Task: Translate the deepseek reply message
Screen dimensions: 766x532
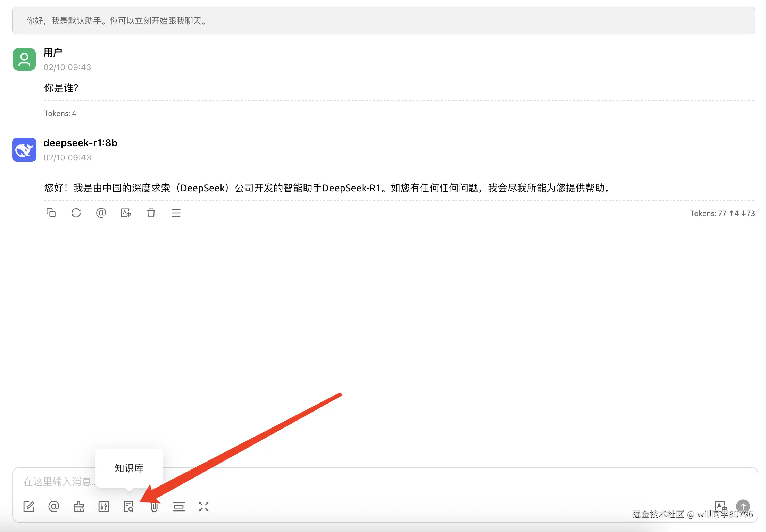Action: click(x=126, y=213)
